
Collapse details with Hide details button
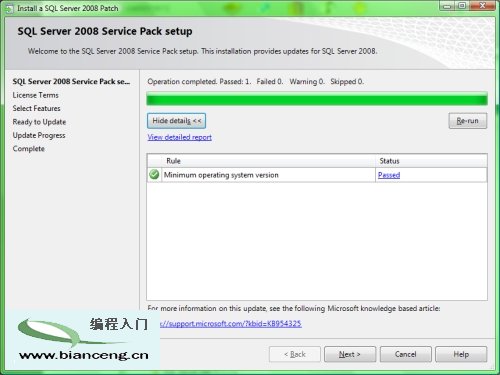click(x=176, y=121)
